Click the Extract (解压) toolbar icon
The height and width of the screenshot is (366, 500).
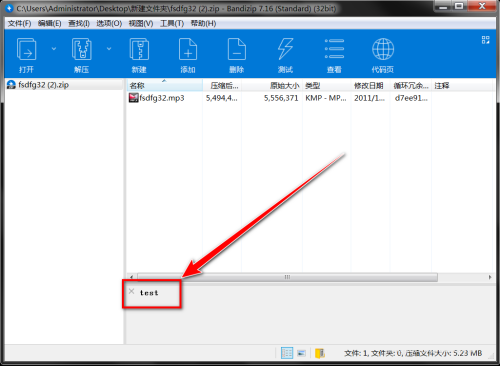click(x=81, y=49)
